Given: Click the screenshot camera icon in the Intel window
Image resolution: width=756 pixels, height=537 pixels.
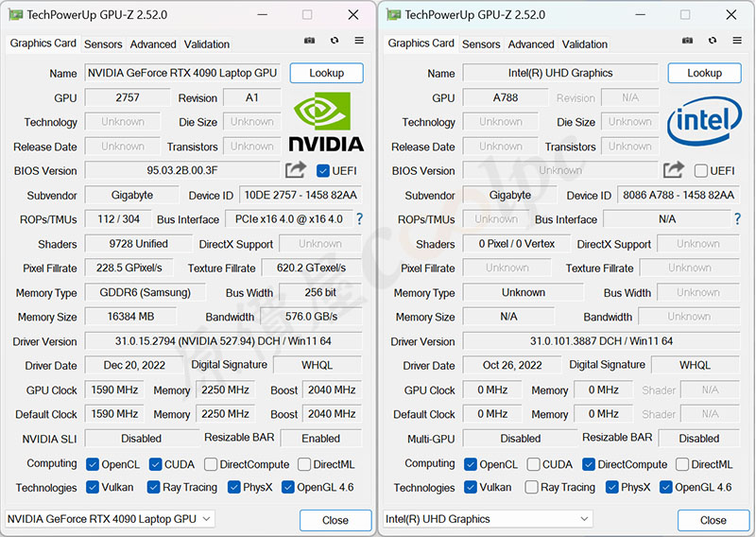Looking at the screenshot, I should [688, 41].
